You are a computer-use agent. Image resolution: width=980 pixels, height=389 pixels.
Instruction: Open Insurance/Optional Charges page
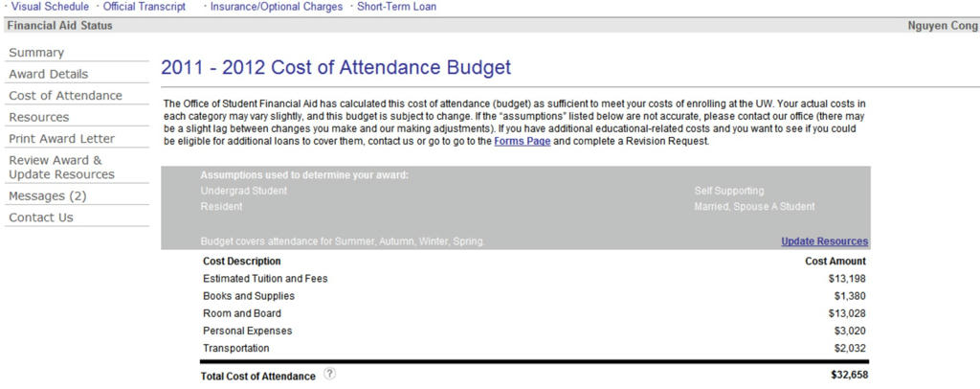coord(277,7)
